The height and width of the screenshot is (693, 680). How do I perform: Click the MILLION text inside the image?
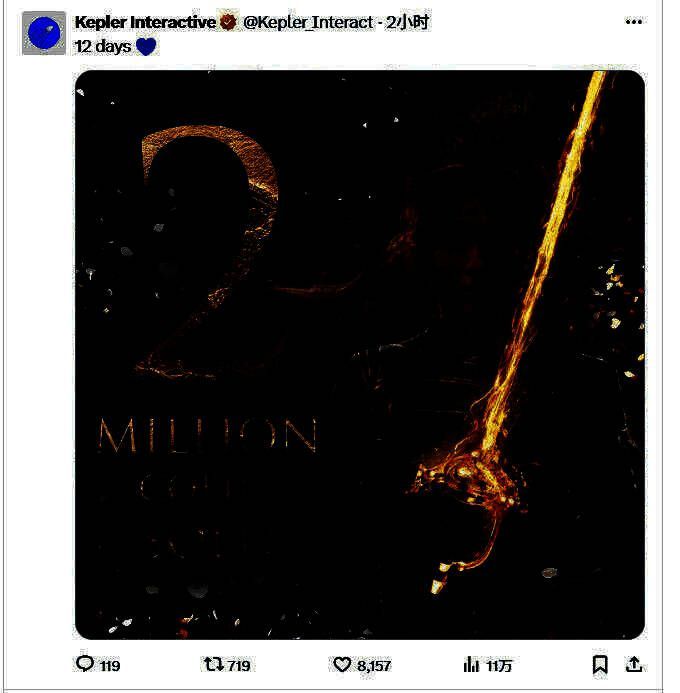point(207,435)
